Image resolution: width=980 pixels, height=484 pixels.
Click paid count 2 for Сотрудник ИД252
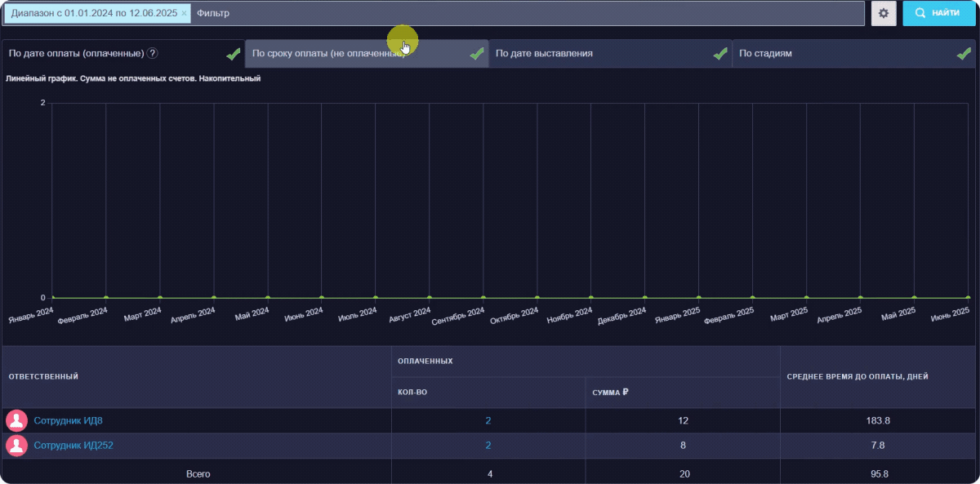[x=488, y=446]
